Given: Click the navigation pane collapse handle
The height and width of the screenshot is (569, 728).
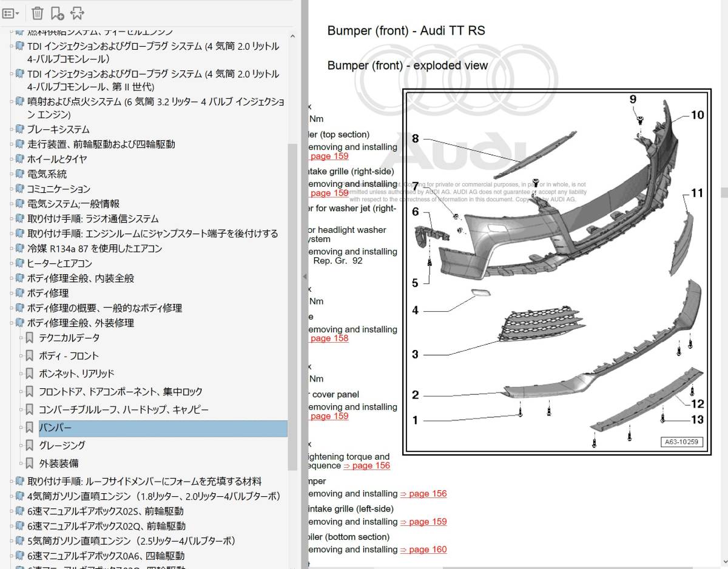Looking at the screenshot, I should pyautogui.click(x=305, y=277).
